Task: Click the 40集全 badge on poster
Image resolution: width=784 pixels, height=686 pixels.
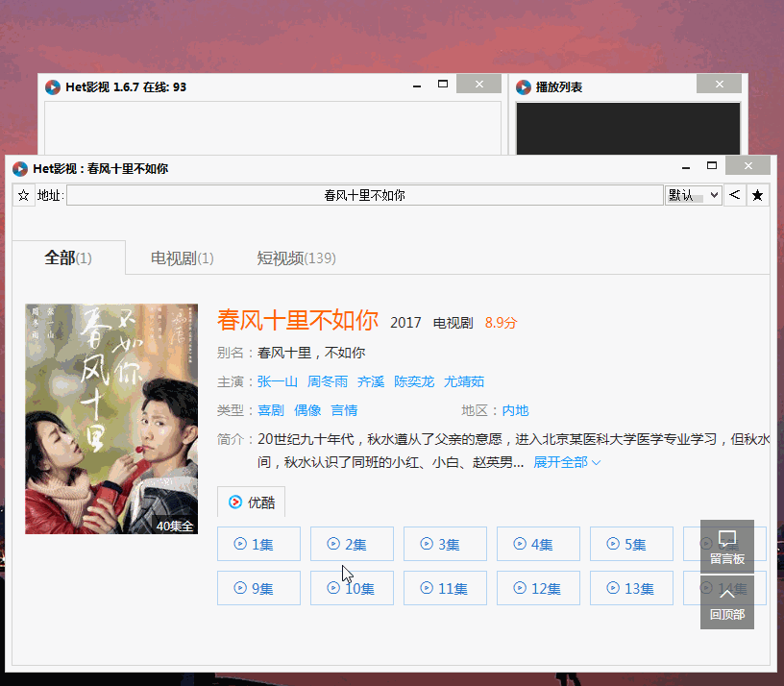Action: (175, 526)
